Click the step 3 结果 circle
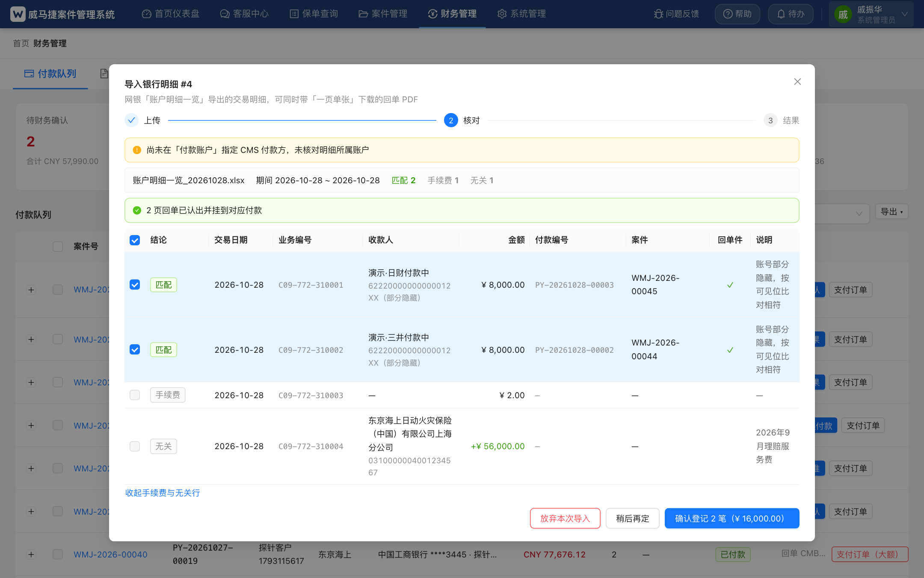Screen dimensions: 924x578 point(770,120)
